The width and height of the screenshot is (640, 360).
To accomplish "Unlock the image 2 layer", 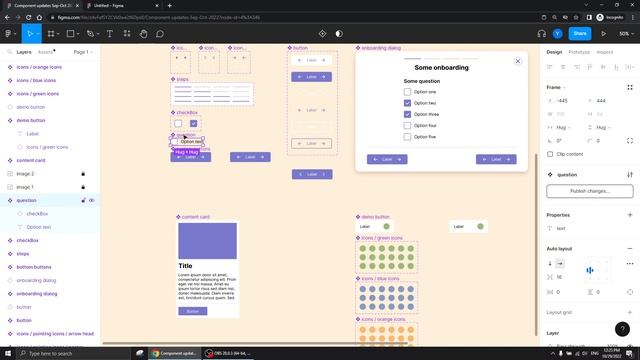I will [x=83, y=174].
